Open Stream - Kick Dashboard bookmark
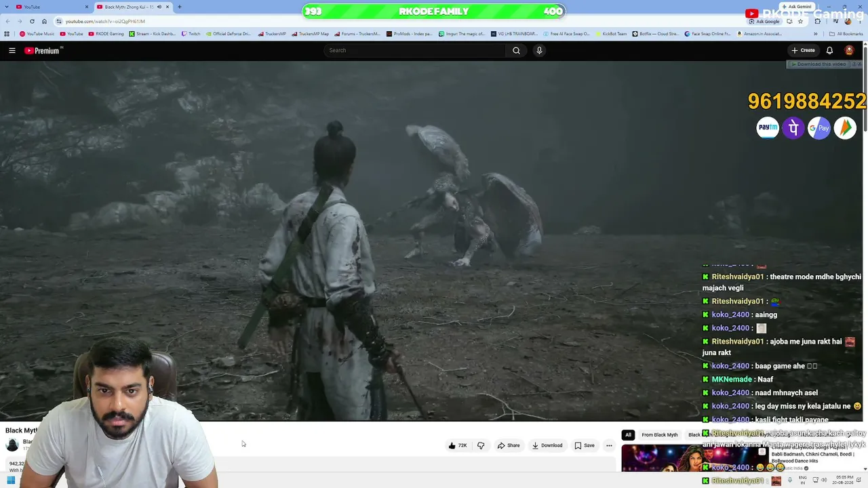Screen dimensions: 868x488 tap(151, 34)
